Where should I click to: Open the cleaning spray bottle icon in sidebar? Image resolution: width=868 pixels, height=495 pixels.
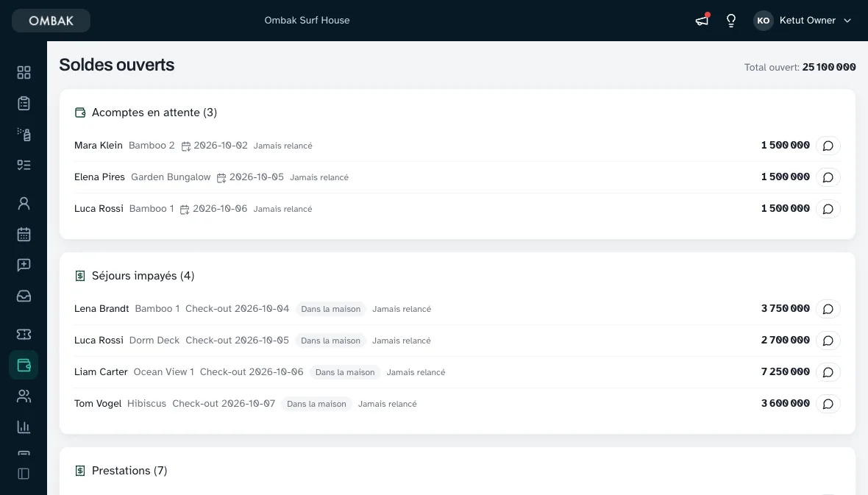[24, 135]
